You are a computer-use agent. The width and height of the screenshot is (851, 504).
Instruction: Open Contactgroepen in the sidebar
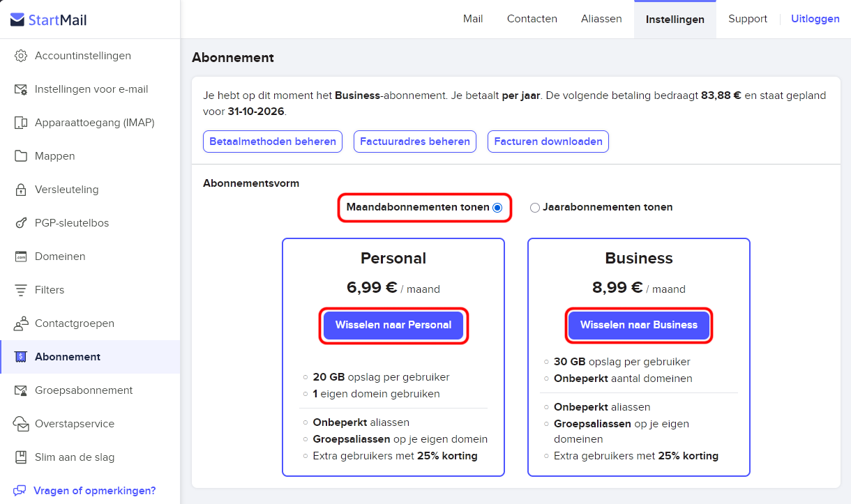coord(90,323)
